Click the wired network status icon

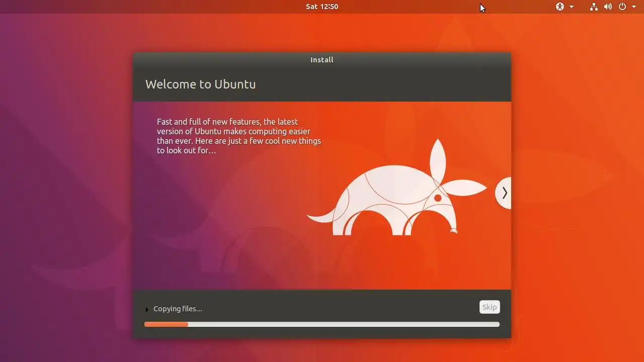(594, 7)
